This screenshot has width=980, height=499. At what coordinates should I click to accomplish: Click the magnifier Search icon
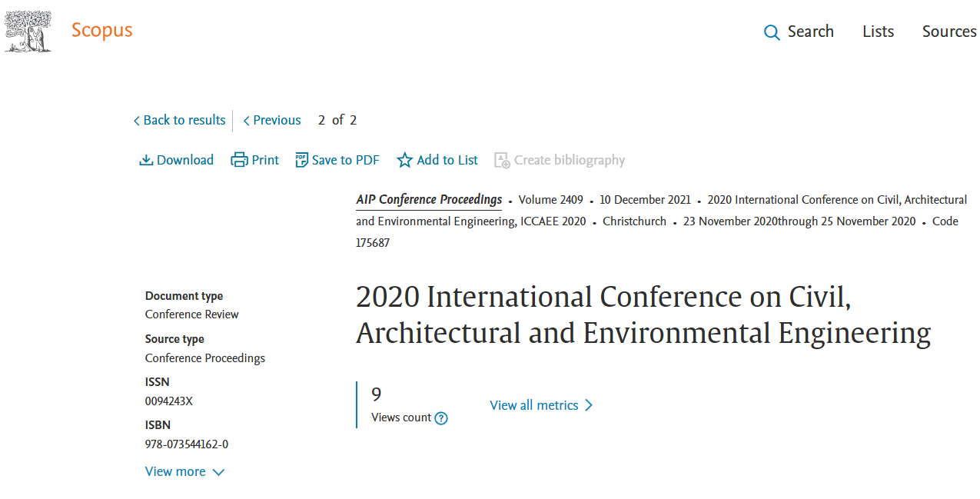point(772,32)
